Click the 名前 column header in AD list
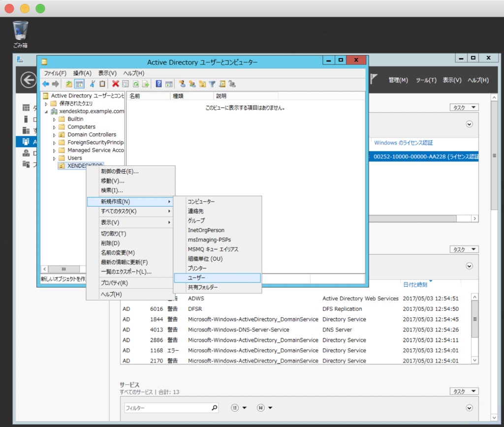504x427 pixels. pos(149,96)
